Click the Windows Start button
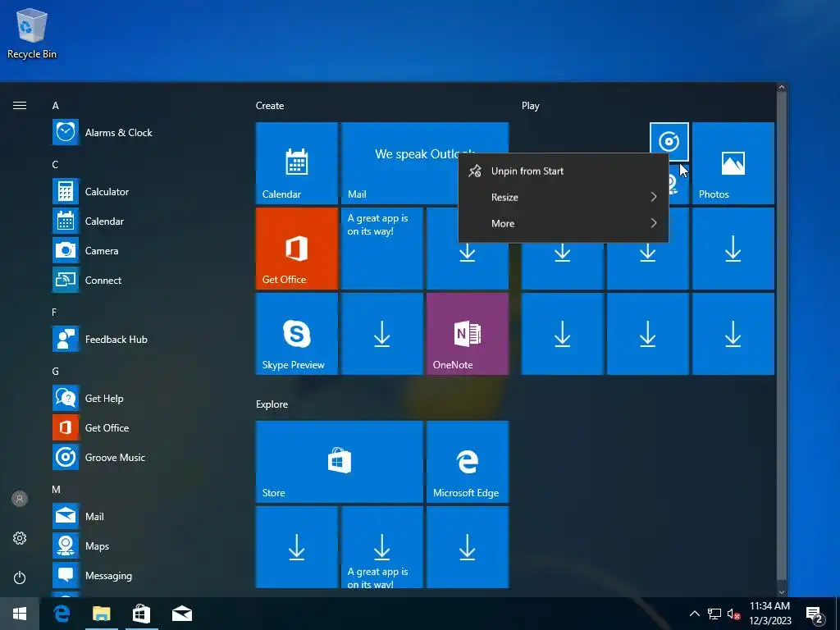 (x=20, y=614)
